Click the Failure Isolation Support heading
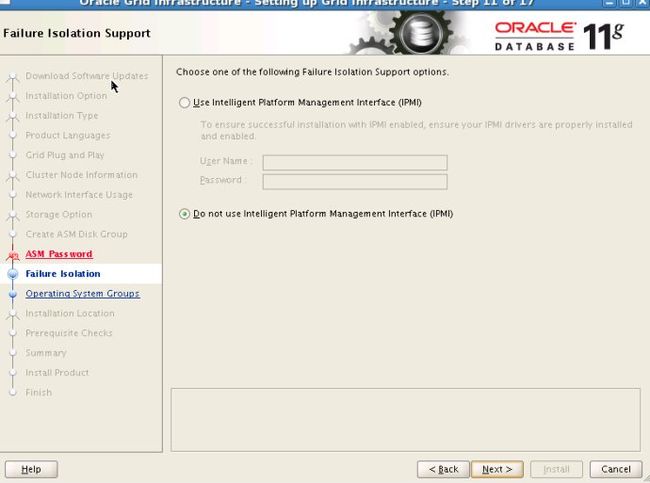650x483 pixels. [x=77, y=33]
